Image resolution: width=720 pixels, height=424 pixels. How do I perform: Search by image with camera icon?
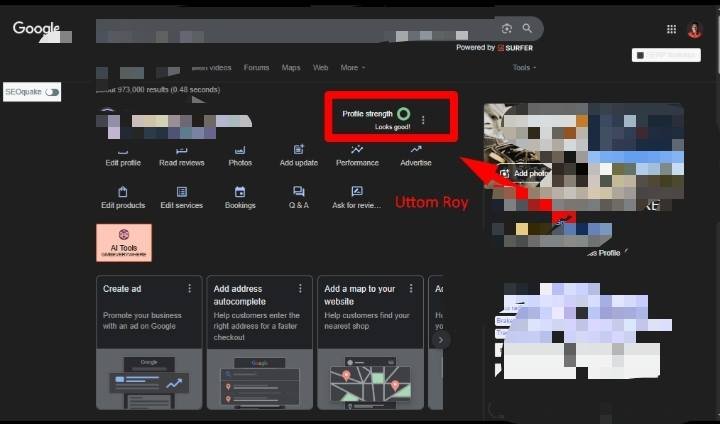(507, 28)
